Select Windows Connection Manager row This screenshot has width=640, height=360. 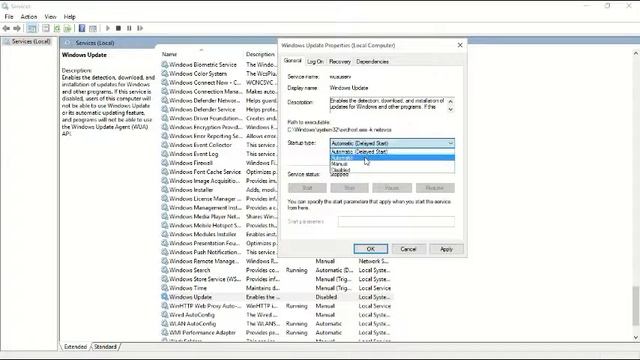[x=219, y=91]
